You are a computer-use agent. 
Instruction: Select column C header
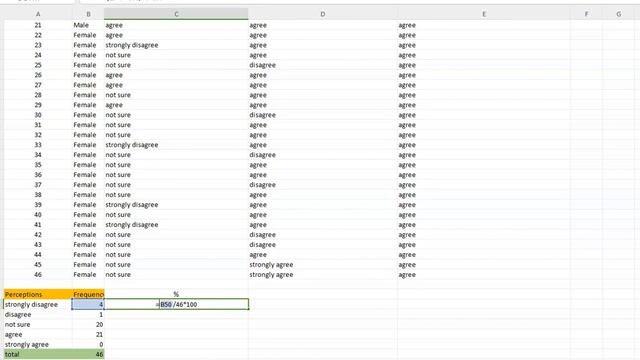[176, 14]
